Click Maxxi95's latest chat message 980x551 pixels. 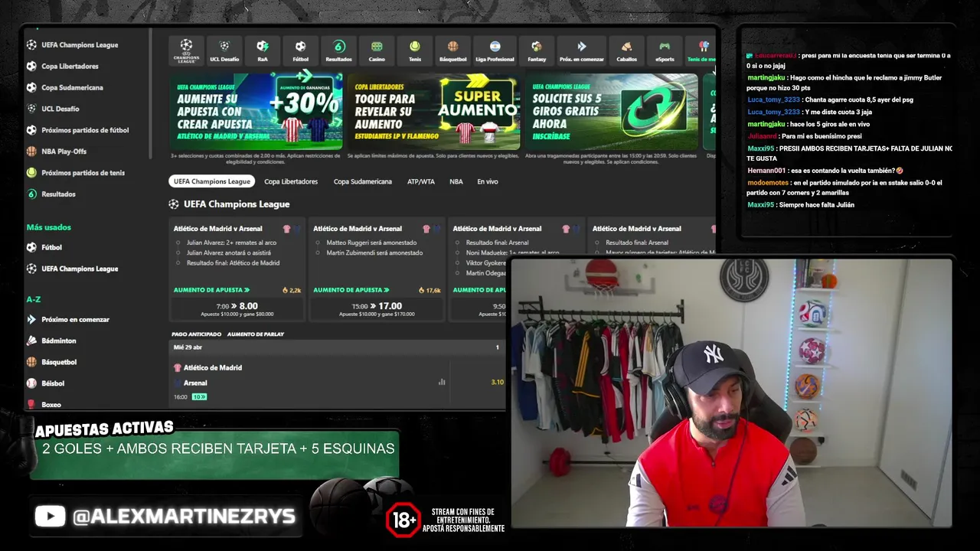click(x=801, y=204)
